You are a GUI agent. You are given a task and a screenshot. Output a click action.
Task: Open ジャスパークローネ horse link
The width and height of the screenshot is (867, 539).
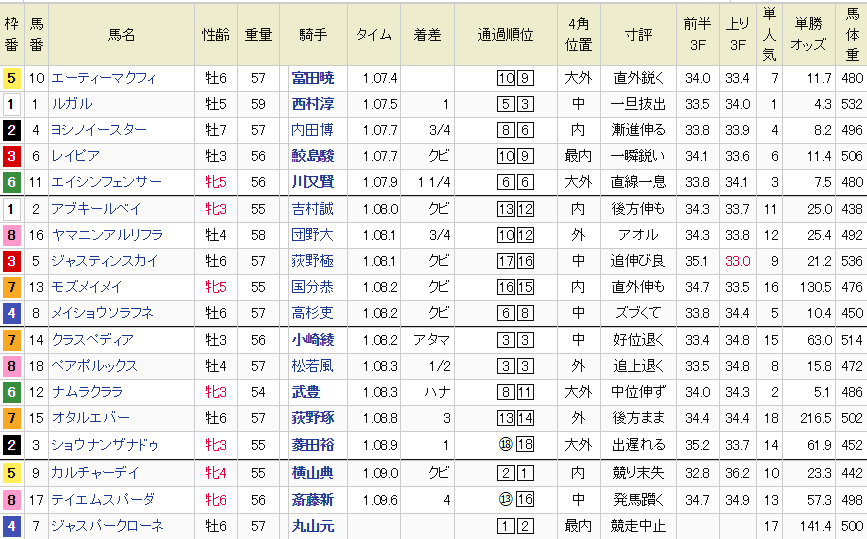coord(107,524)
